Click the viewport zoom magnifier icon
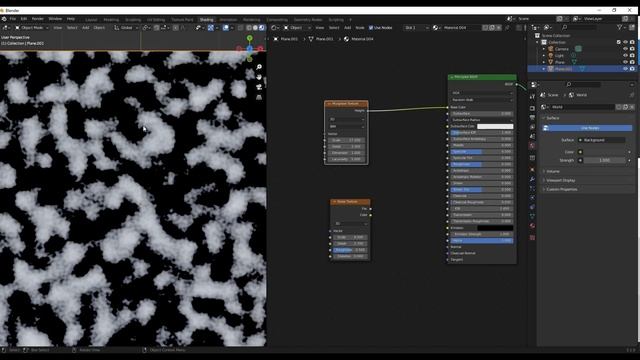This screenshot has height=360, width=640. click(x=259, y=67)
